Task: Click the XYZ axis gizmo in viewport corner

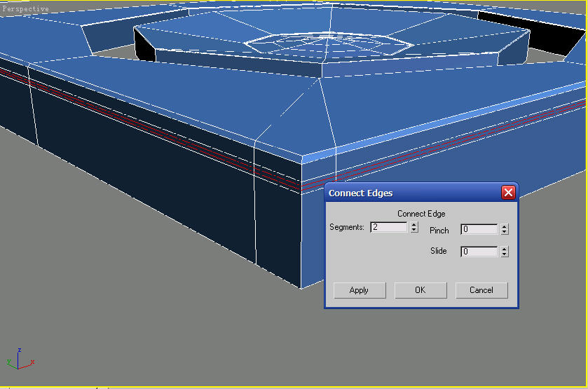Action: click(19, 359)
